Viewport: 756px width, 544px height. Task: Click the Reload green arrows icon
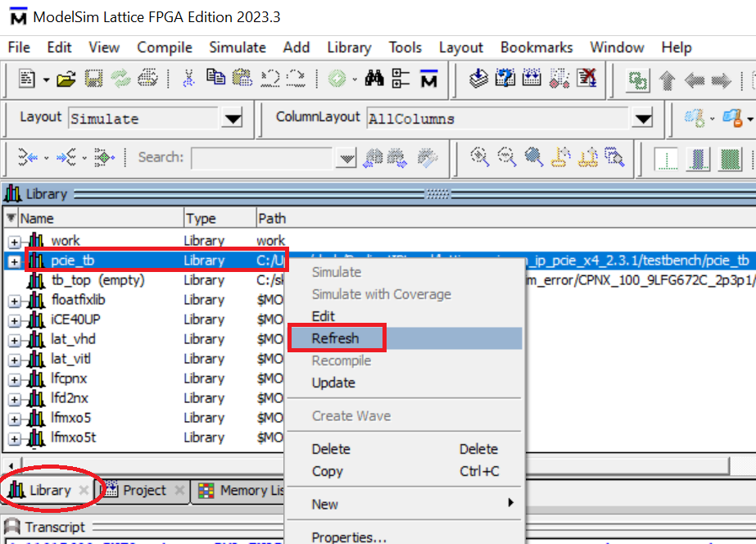pos(120,79)
